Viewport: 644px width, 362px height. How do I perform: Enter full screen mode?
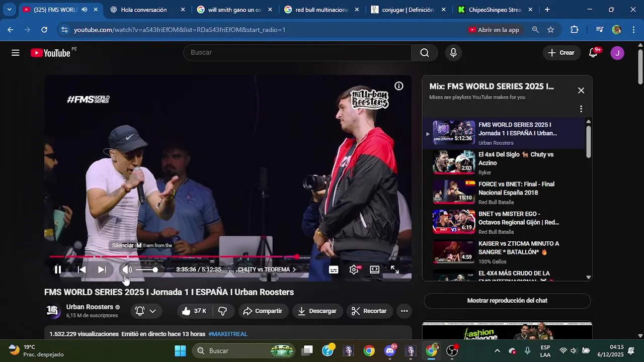point(395,269)
